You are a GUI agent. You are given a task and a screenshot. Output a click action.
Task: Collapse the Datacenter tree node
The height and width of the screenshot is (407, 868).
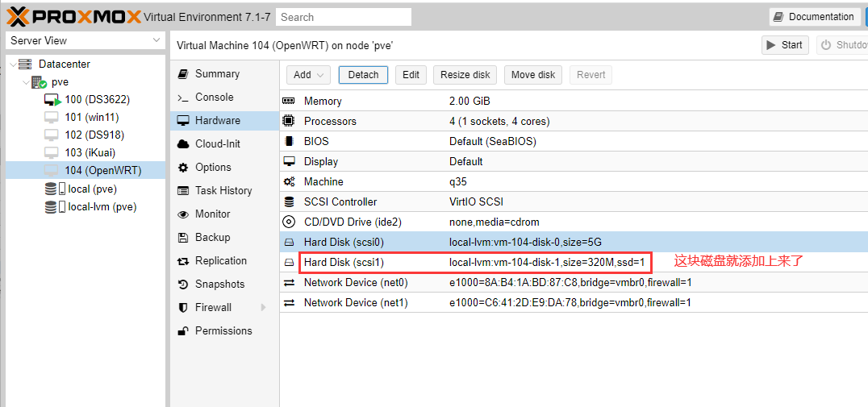12,64
